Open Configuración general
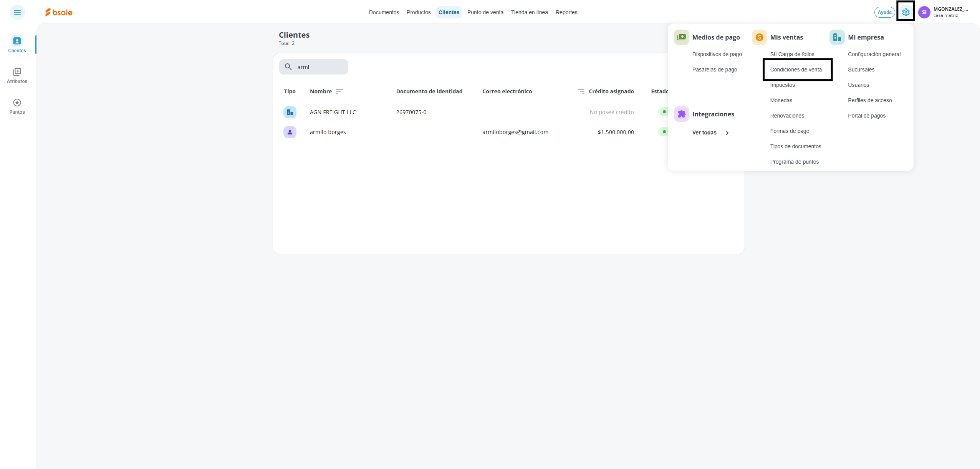 874,54
